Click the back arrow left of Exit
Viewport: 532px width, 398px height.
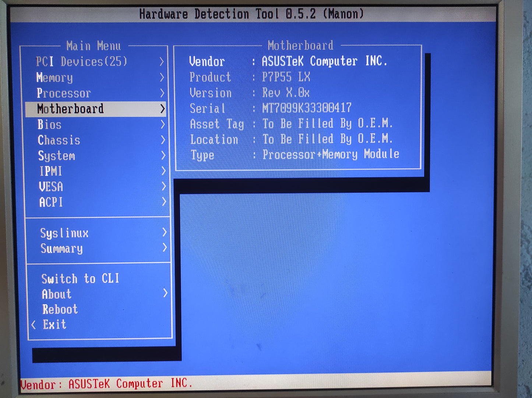click(34, 324)
